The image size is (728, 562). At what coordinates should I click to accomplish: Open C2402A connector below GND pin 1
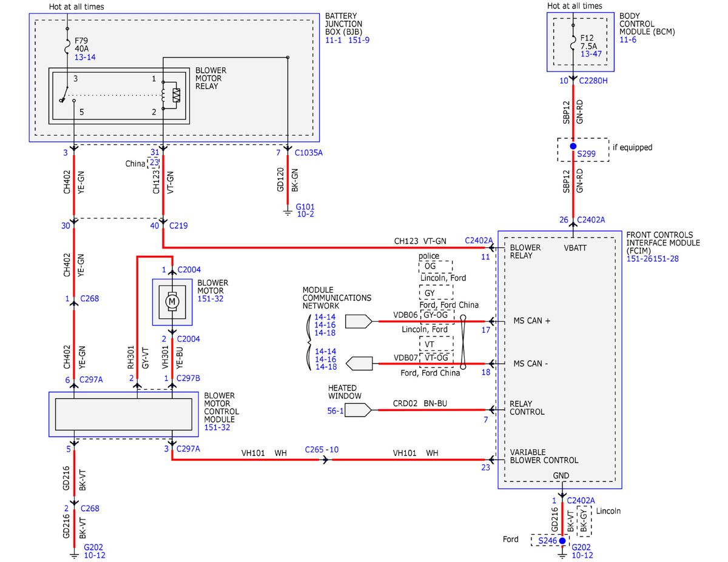581,501
